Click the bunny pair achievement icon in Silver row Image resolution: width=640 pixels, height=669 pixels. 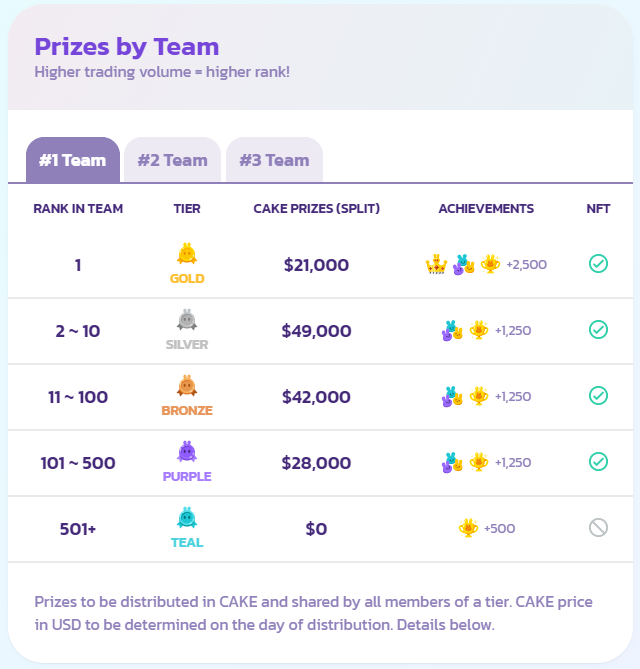(x=452, y=331)
